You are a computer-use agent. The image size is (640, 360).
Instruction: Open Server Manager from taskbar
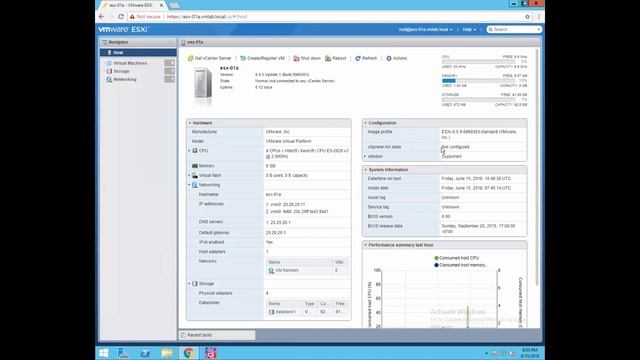point(123,353)
